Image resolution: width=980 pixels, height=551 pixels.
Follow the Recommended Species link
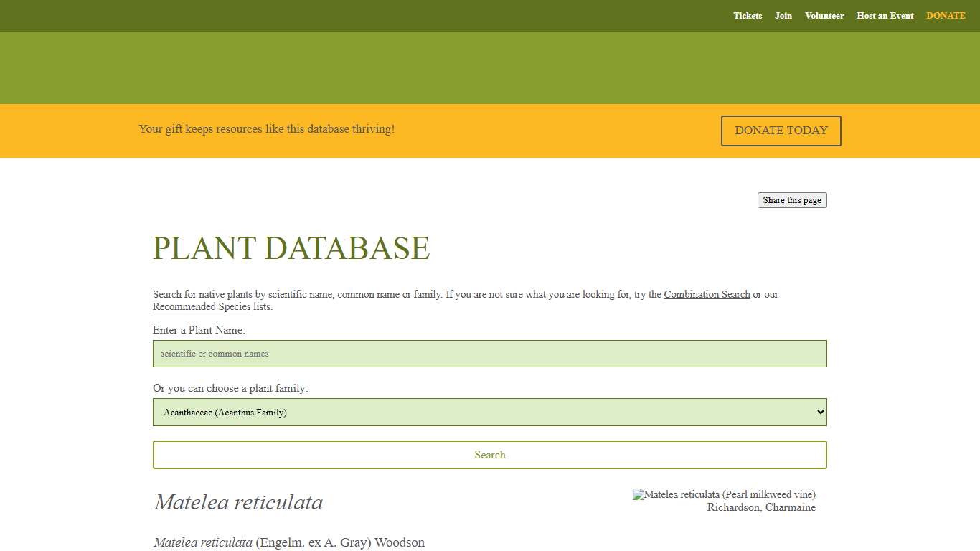[x=202, y=306]
